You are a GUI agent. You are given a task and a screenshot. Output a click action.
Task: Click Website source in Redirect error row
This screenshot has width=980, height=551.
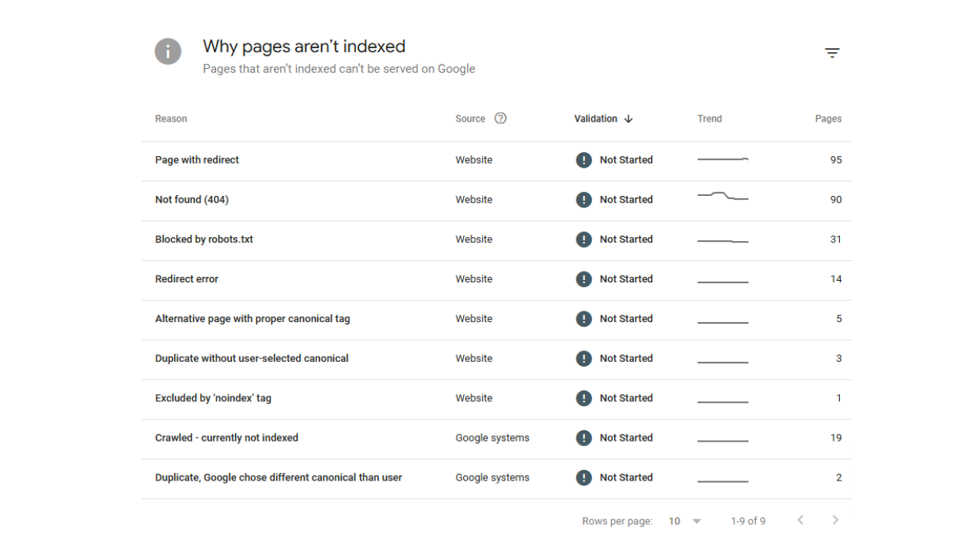[474, 279]
